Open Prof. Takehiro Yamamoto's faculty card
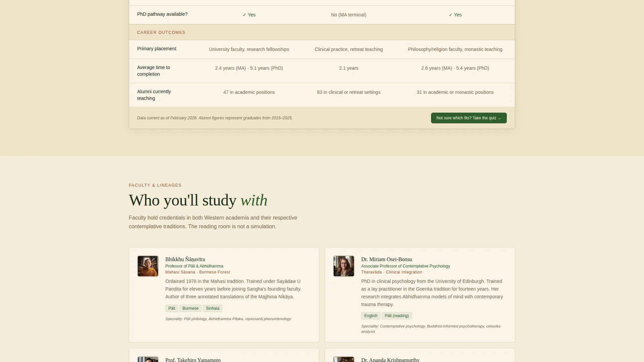Screen dimensions: 644x362 tap(224, 355)
